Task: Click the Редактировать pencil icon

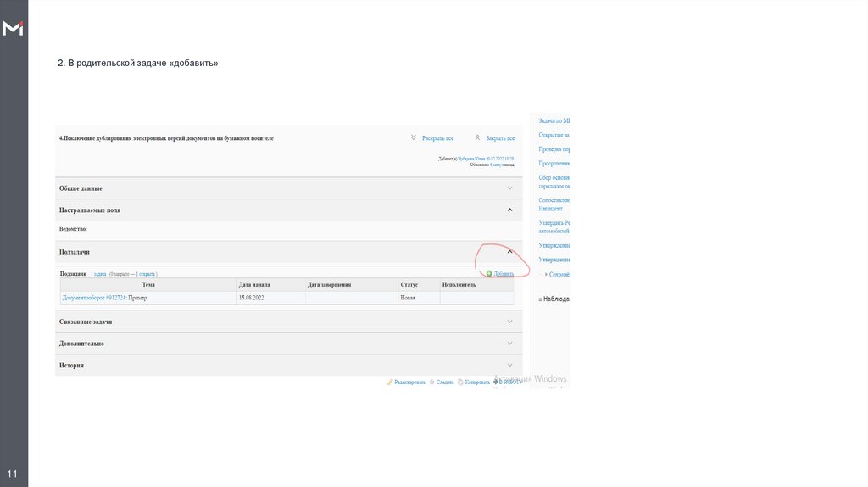Action: pos(390,383)
